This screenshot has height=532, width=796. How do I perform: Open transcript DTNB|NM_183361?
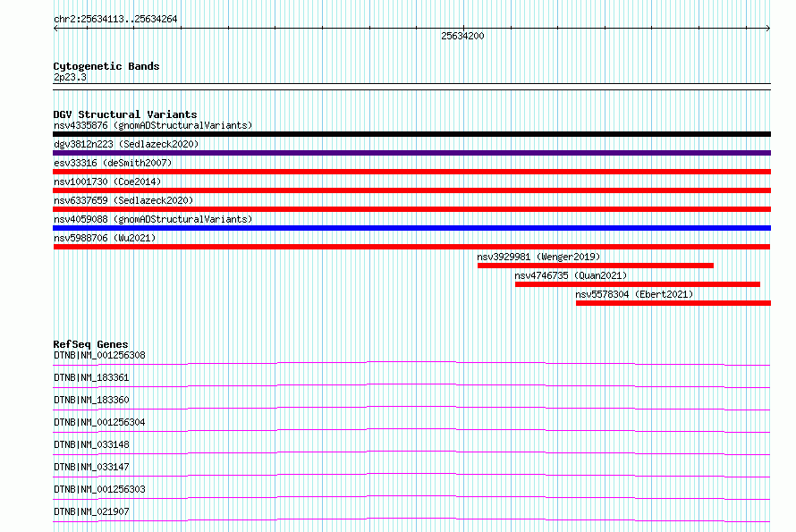tap(91, 377)
